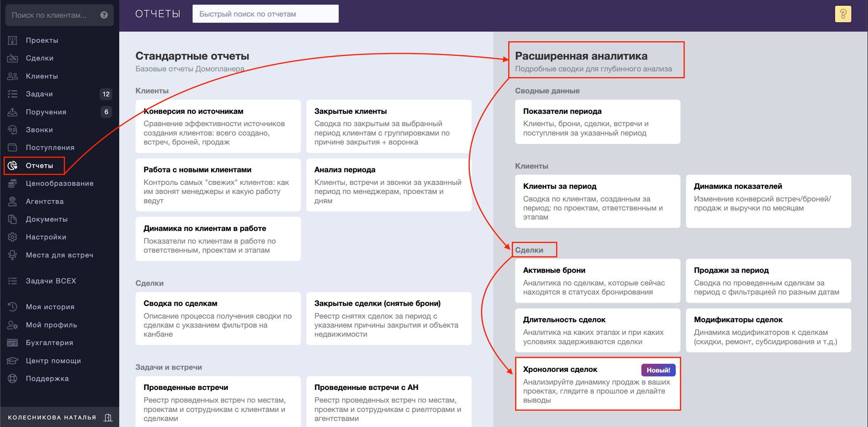This screenshot has width=868, height=427.
Task: Click the Агентства agent icon
Action: [13, 202]
